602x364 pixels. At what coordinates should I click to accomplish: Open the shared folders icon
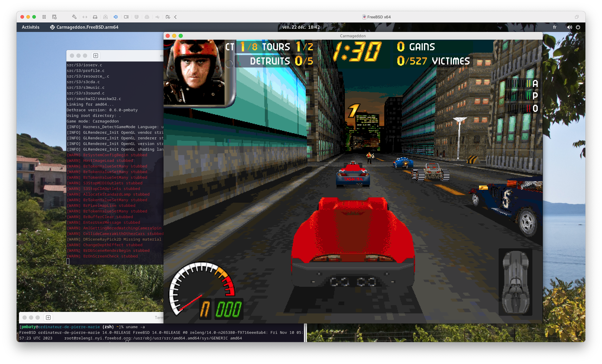pos(168,17)
